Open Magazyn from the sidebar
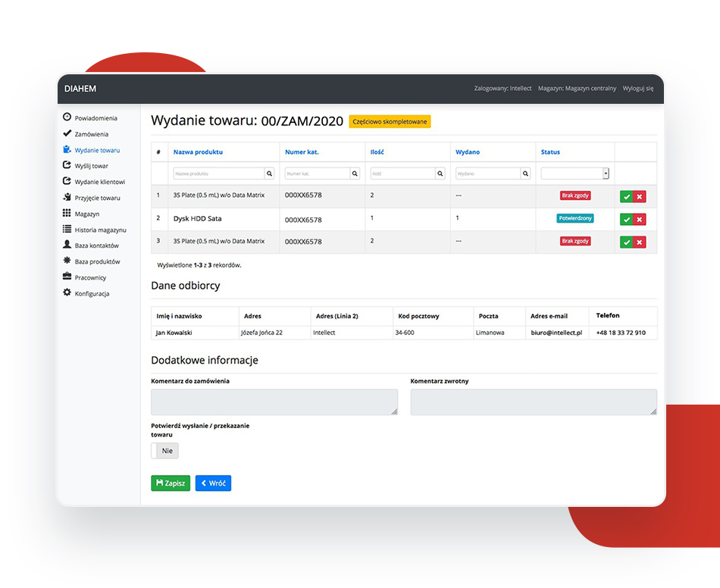720x588 pixels. 87,214
